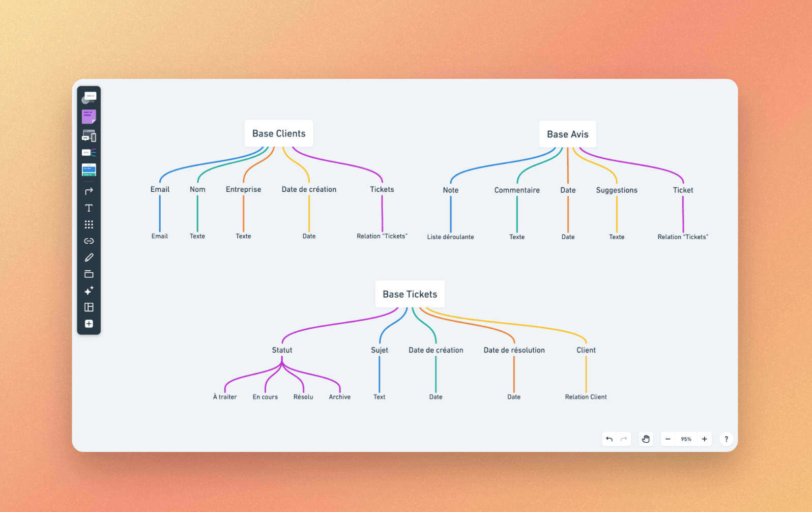Zoom in with the plus button
Image resolution: width=812 pixels, height=512 pixels.
point(704,439)
